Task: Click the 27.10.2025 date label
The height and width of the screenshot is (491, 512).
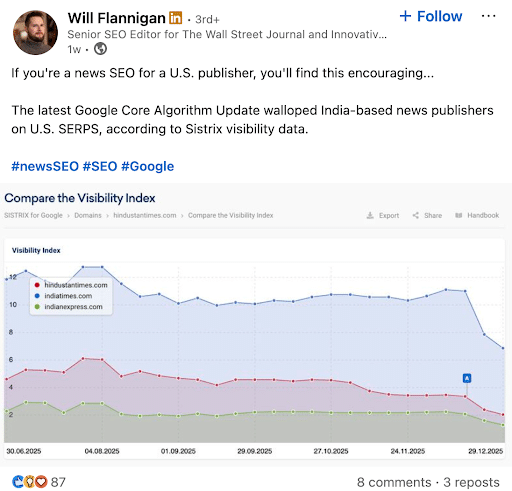Action: pos(331,451)
